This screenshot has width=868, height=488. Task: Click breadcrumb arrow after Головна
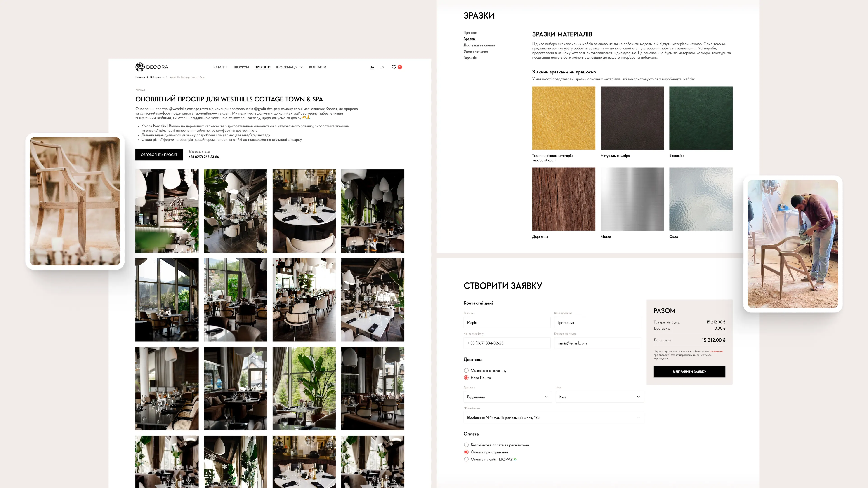click(147, 77)
